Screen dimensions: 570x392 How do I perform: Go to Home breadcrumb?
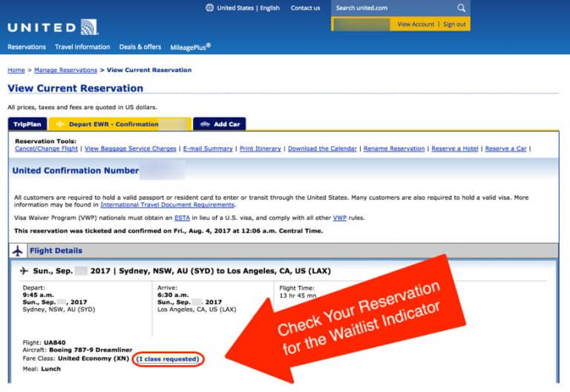[16, 70]
